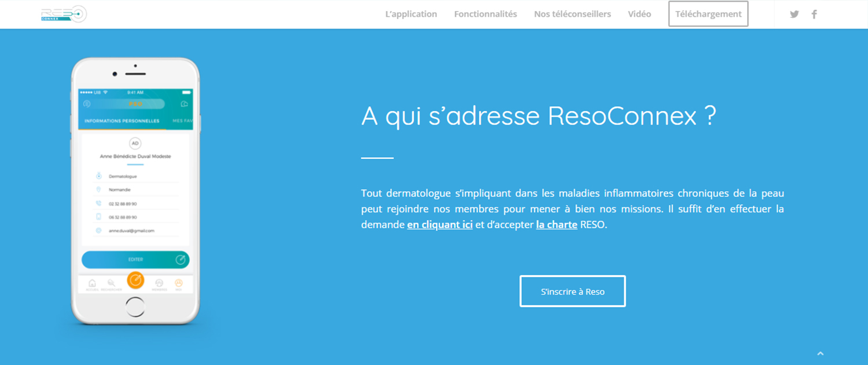Open the L'application menu item
Screen dimensions: 868x365
tap(411, 14)
